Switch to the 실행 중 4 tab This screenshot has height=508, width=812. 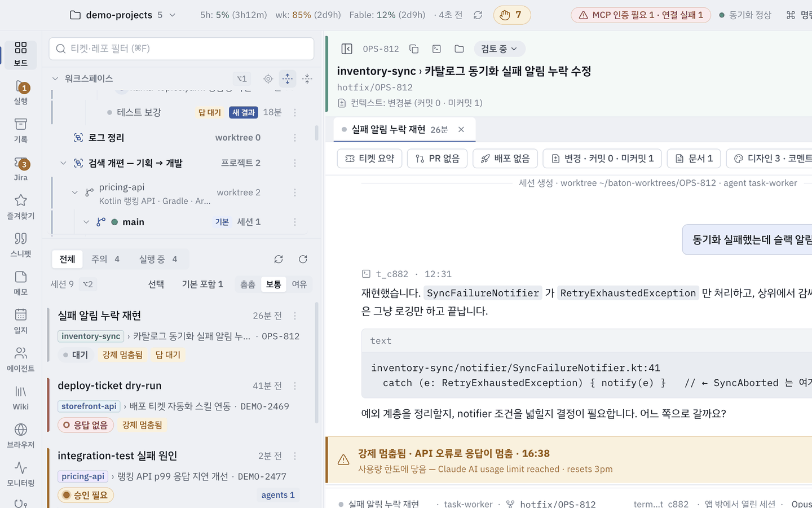point(158,259)
